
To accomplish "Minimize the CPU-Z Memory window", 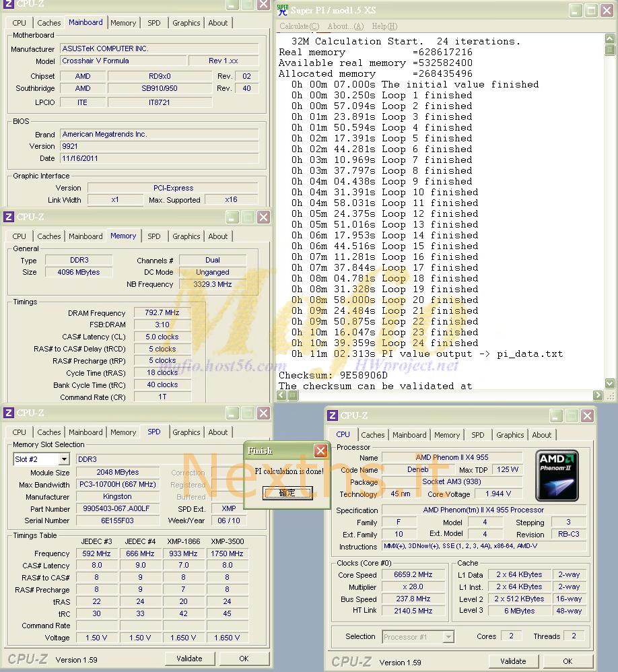I will [232, 217].
